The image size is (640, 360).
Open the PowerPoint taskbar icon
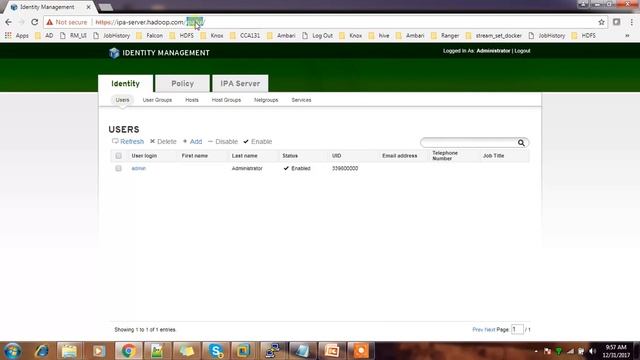331,351
